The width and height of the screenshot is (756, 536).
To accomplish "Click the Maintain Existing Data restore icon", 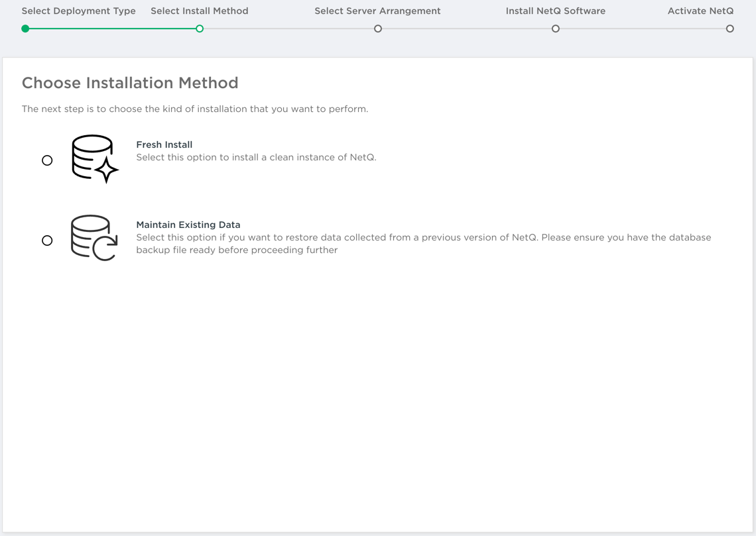I will (94, 238).
